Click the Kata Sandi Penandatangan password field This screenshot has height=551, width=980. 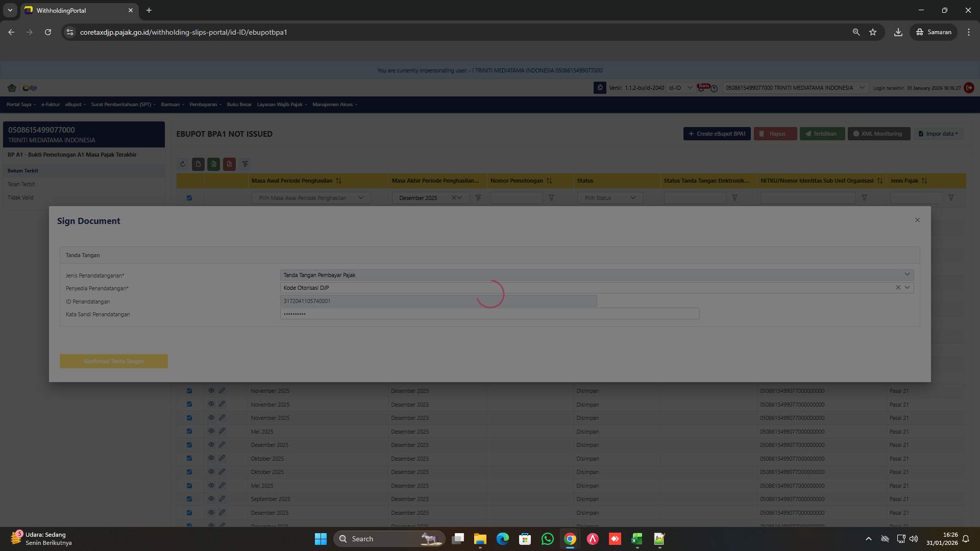[489, 314]
